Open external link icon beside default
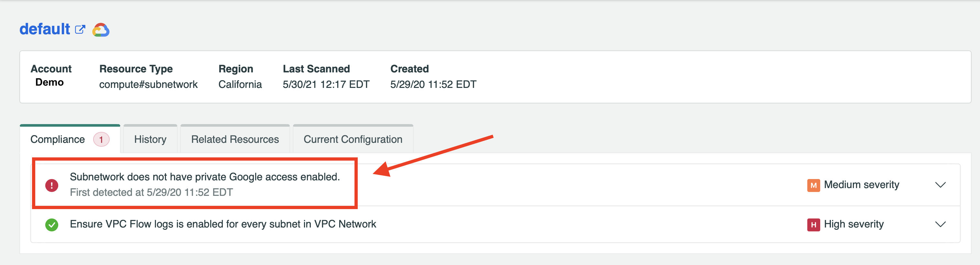 click(x=80, y=30)
